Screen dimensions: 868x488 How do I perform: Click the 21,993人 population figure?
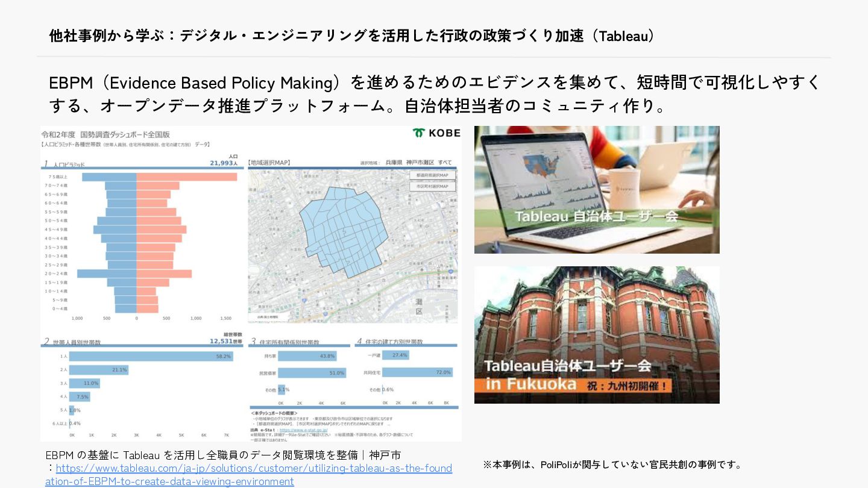(x=225, y=163)
